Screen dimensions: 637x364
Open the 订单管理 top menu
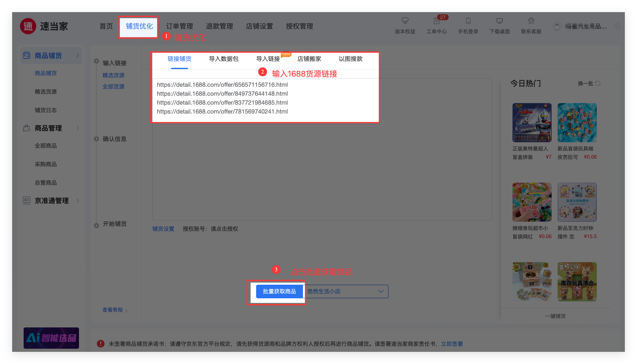(x=179, y=26)
